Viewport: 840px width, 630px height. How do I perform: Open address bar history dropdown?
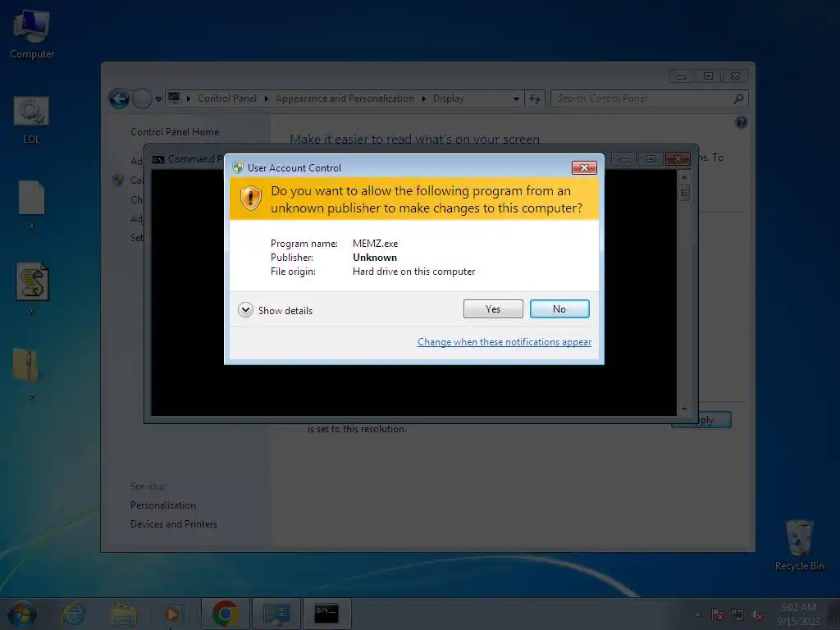(x=516, y=98)
